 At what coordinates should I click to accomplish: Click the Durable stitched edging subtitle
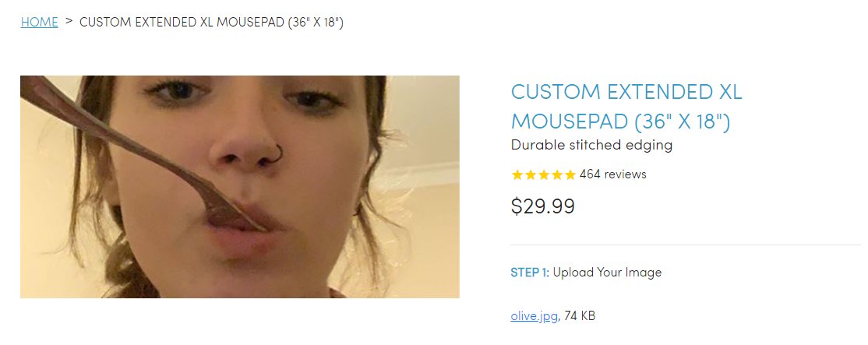click(x=591, y=145)
